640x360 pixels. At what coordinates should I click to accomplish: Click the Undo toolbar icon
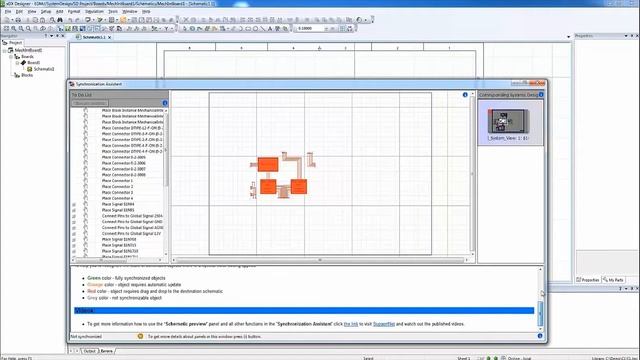pos(70,20)
